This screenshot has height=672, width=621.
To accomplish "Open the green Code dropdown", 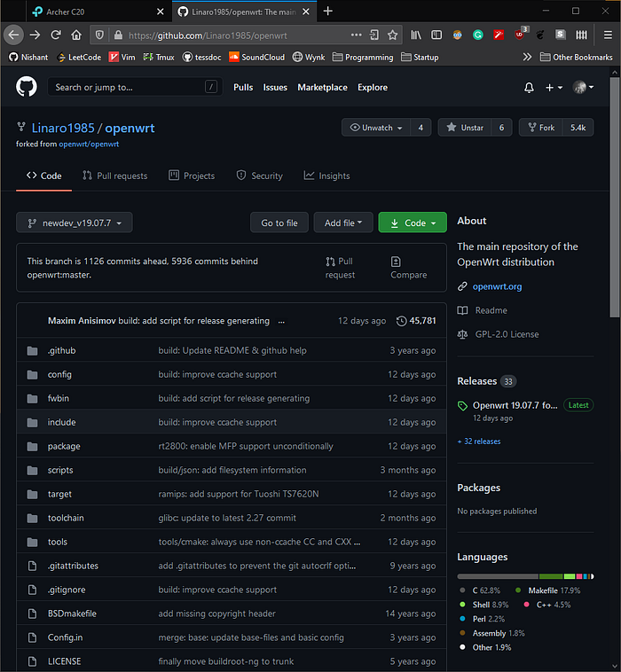I will pos(413,223).
